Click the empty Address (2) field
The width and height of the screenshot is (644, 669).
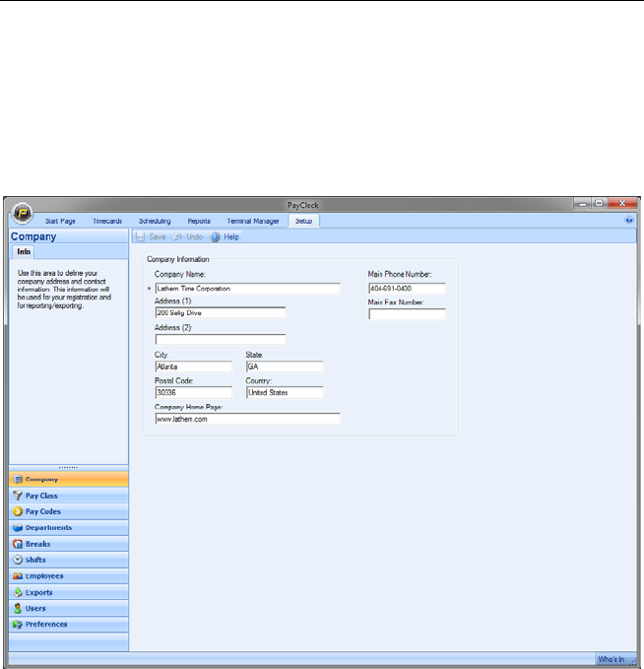point(221,340)
